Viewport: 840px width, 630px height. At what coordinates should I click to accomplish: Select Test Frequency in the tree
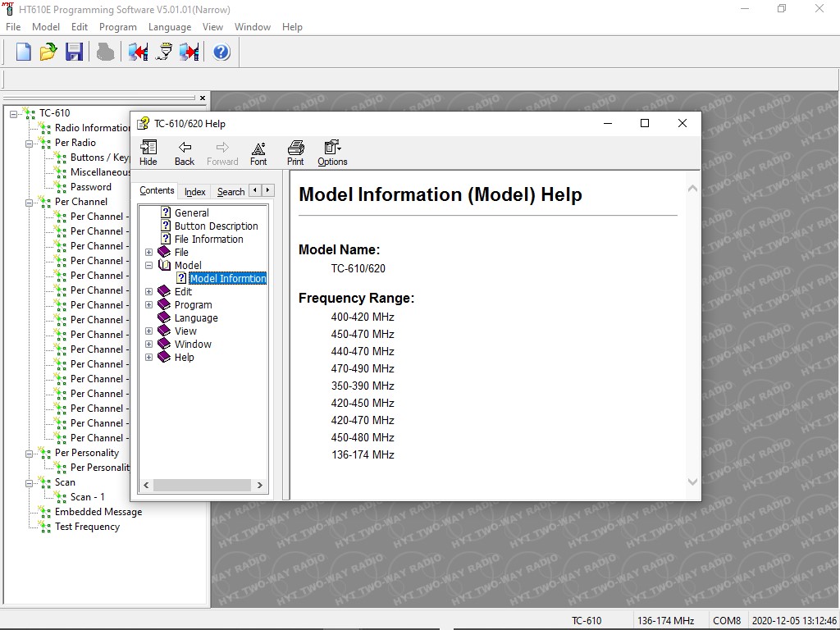pyautogui.click(x=87, y=527)
